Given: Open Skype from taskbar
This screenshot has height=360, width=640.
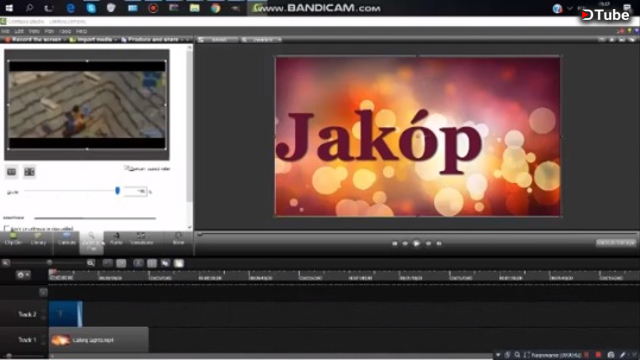Looking at the screenshot, I should [91, 8].
